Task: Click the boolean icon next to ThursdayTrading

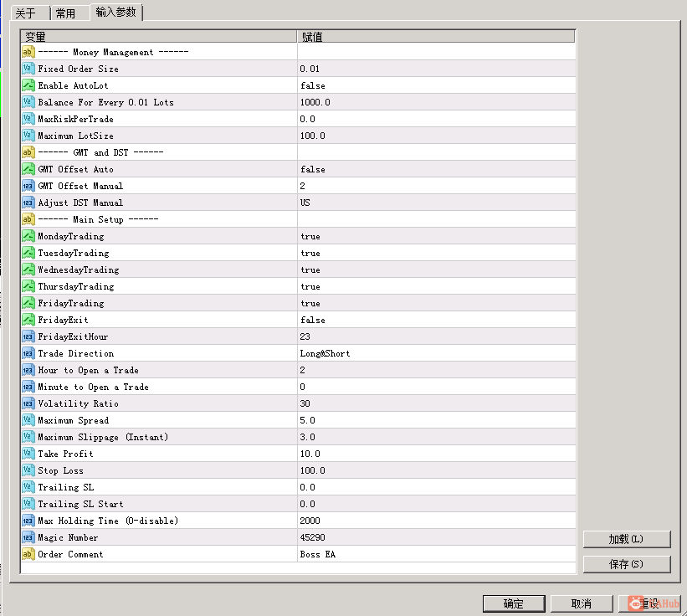Action: click(28, 286)
